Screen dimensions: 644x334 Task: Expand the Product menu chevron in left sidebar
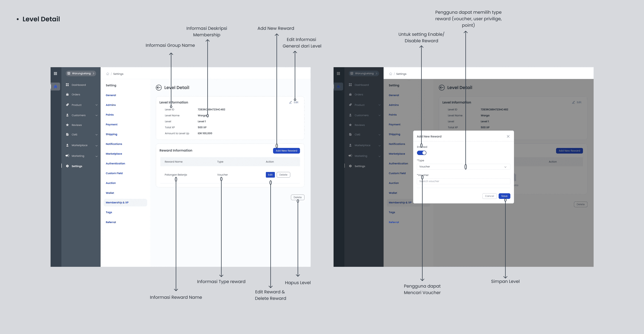click(96, 105)
